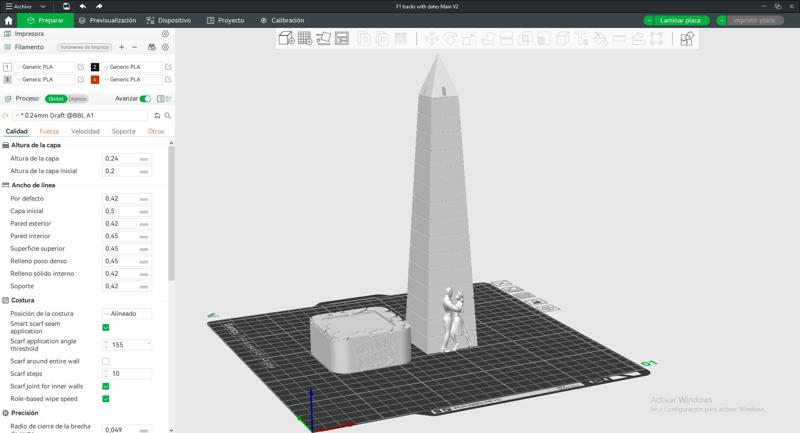Screen dimensions: 800x433
Task: Click the Arrange all objects icon
Action: pyautogui.click(x=342, y=38)
